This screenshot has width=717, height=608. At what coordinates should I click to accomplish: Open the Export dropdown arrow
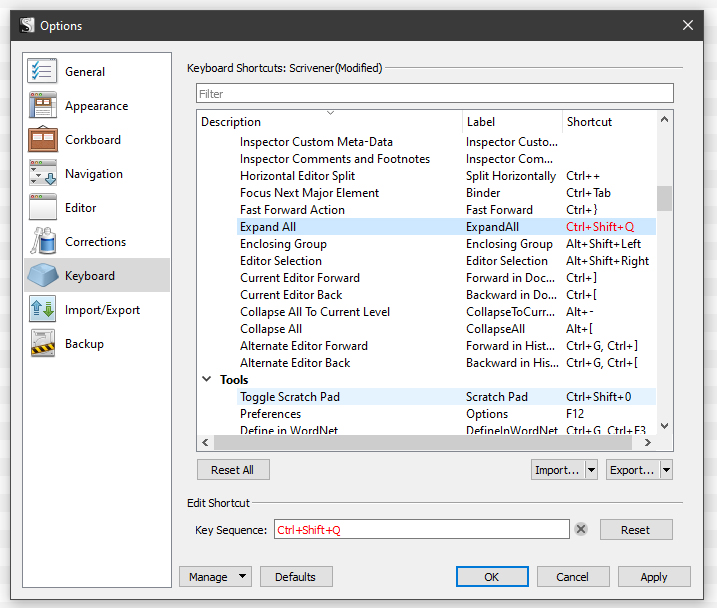click(x=666, y=470)
